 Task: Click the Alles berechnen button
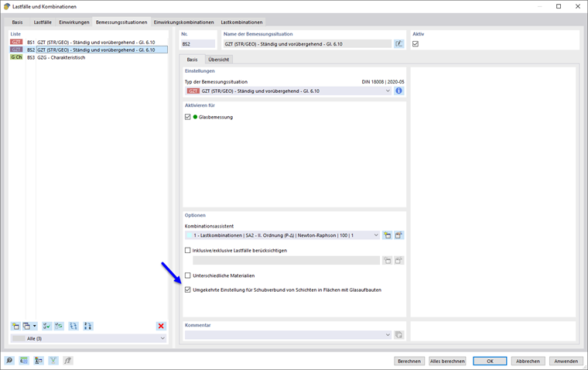447,361
